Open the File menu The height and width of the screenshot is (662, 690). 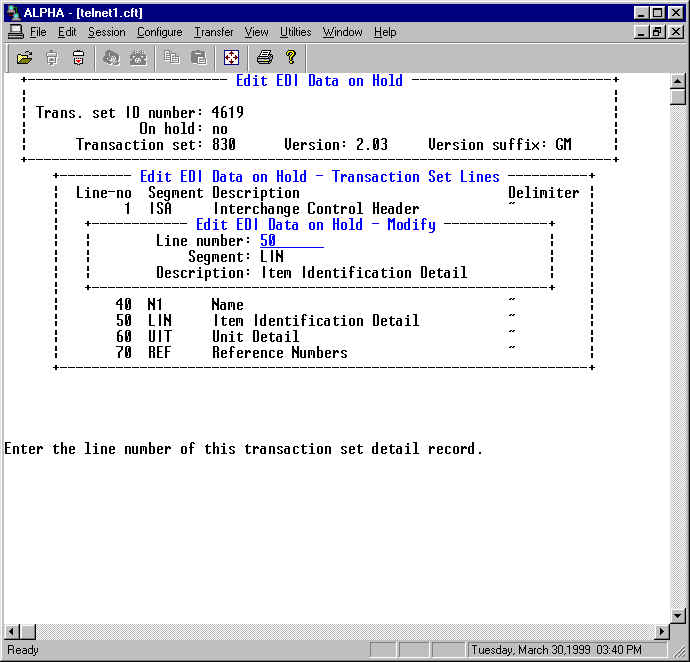click(x=38, y=32)
